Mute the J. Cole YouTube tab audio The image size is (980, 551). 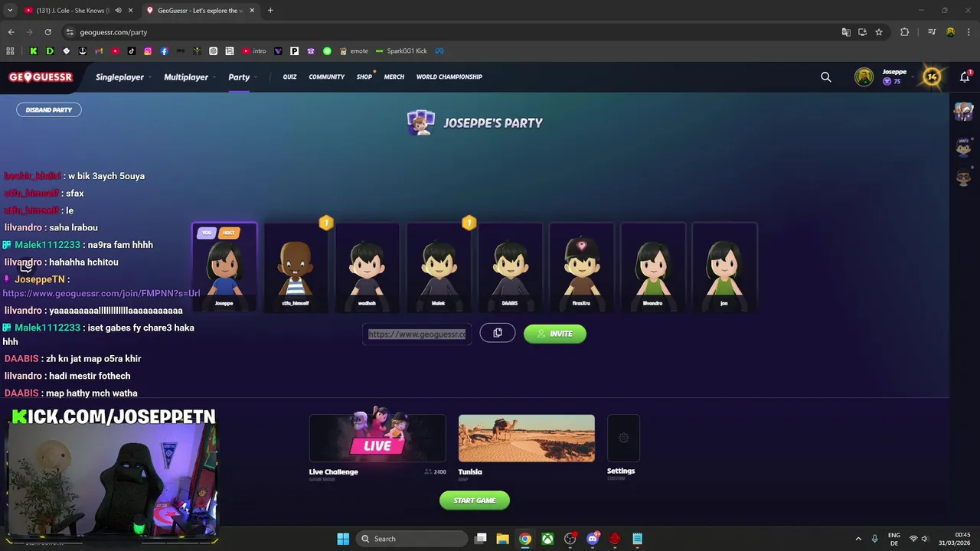tap(118, 11)
